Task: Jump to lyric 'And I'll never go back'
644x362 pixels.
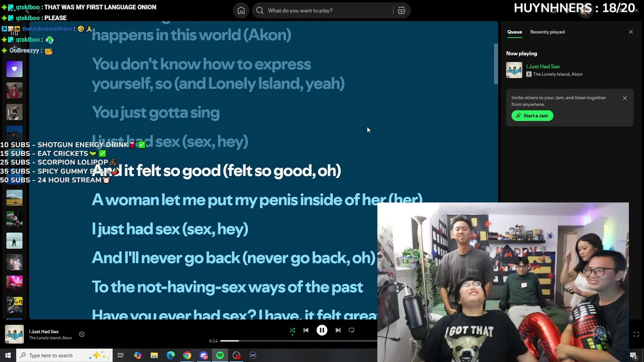Action: tap(233, 258)
